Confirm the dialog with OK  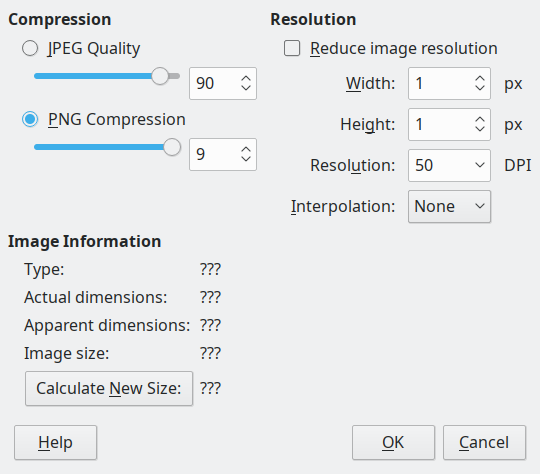point(393,443)
